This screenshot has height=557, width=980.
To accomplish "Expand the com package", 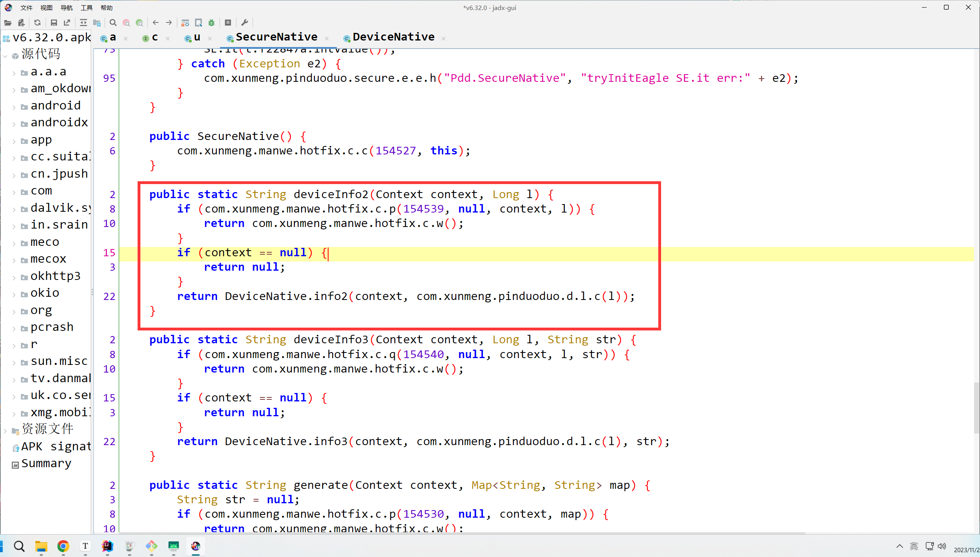I will click(x=14, y=192).
